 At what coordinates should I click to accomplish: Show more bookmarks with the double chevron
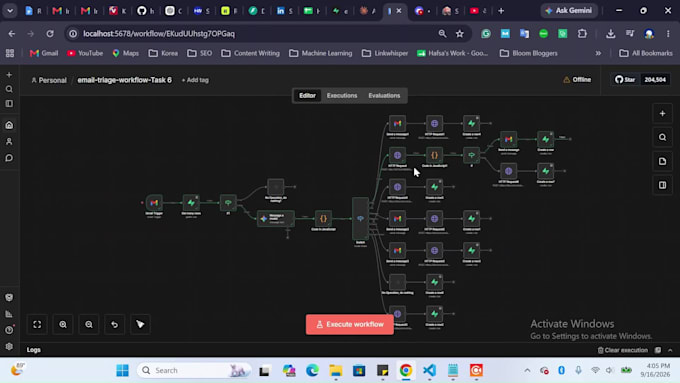pos(598,53)
